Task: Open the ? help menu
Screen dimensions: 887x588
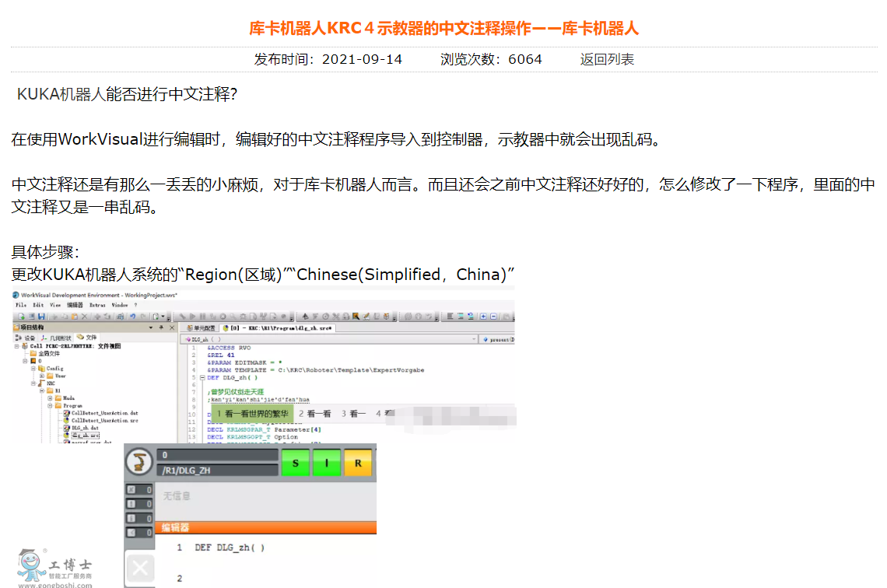Action: click(x=135, y=305)
